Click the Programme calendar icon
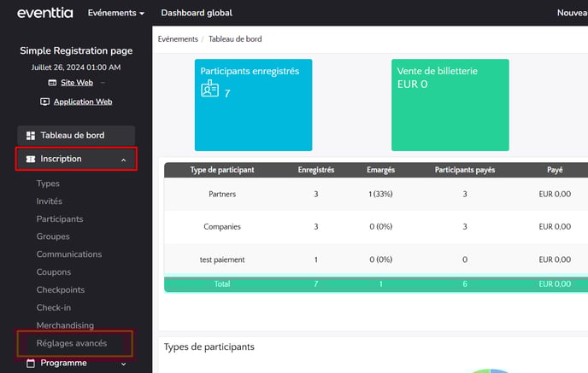Screen dimensions: 588x373 click(x=31, y=364)
